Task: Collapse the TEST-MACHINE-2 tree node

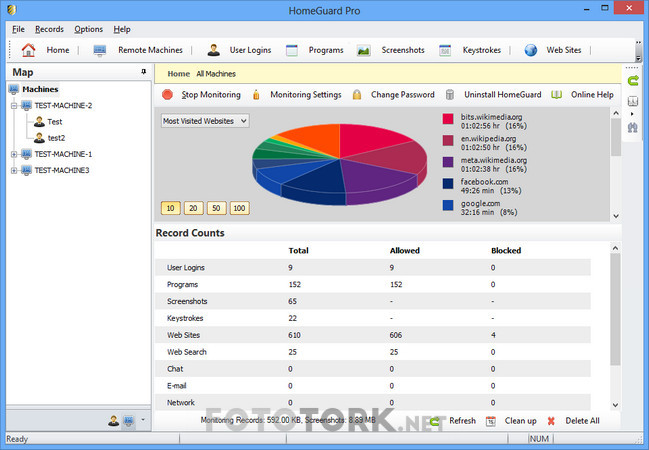Action: [x=14, y=106]
